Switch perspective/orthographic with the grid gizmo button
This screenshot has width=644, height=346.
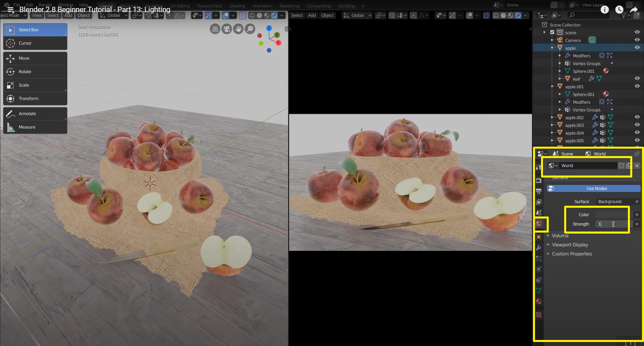click(x=215, y=29)
